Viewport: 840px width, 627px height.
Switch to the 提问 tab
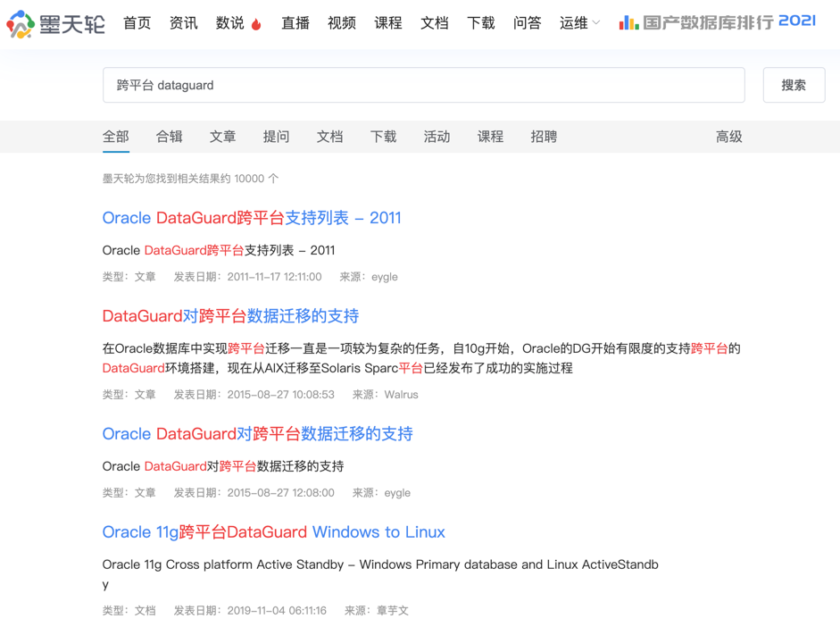click(x=277, y=137)
